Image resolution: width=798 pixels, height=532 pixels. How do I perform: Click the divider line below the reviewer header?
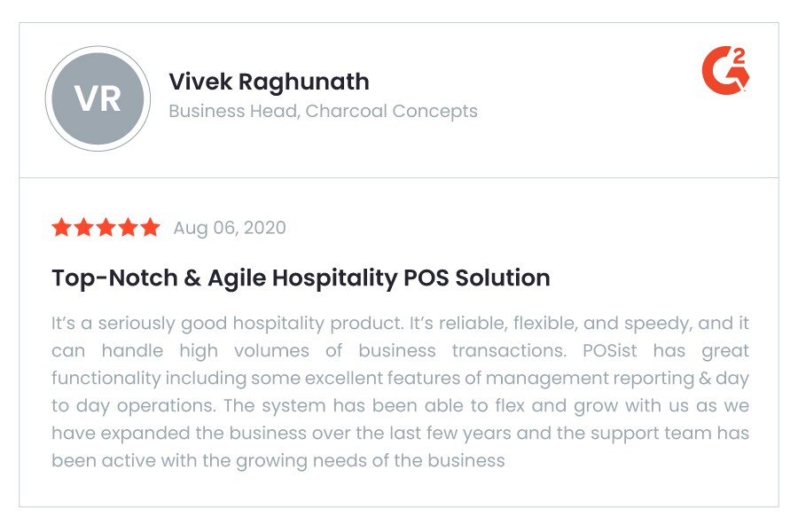point(399,177)
